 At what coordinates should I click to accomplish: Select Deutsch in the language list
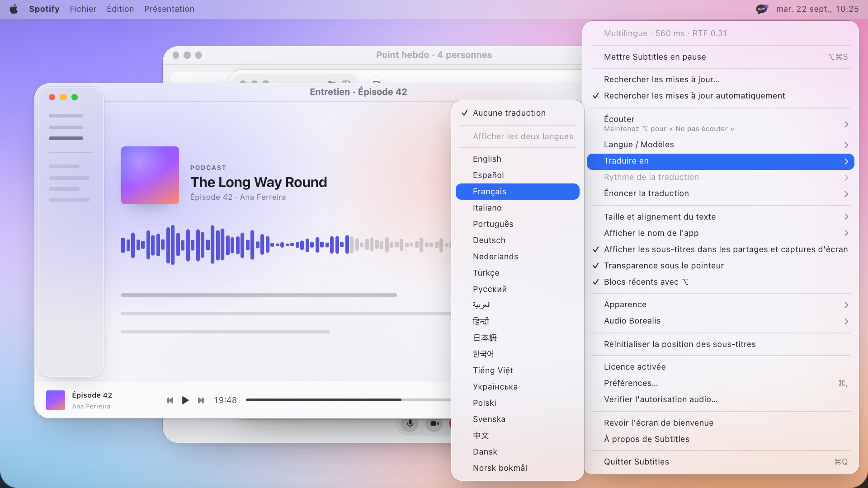point(518,240)
